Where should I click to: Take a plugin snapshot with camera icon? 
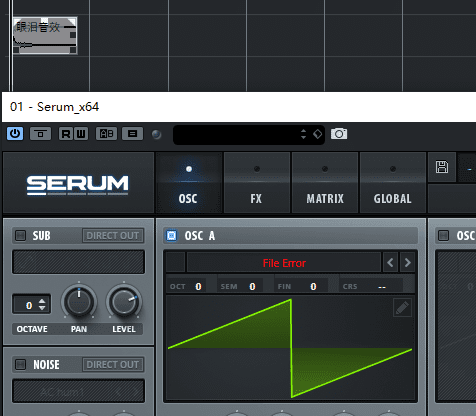(339, 134)
